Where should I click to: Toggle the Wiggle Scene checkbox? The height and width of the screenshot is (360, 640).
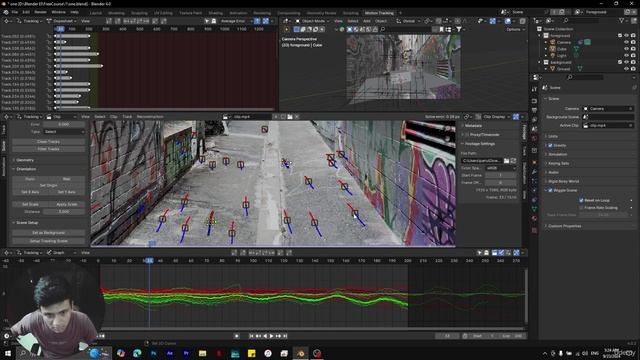(550, 190)
